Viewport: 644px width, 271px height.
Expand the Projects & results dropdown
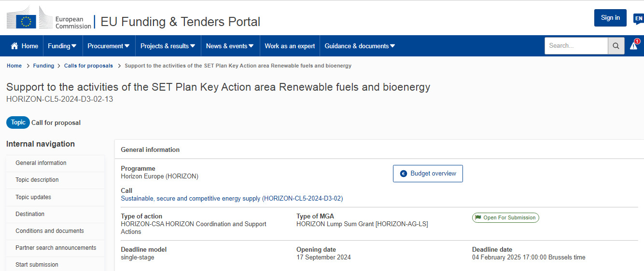point(168,46)
